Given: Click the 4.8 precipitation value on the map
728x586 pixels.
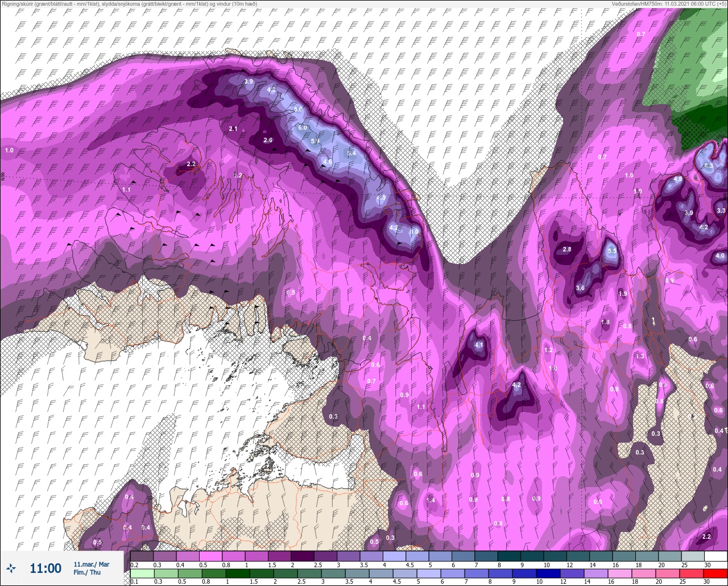Looking at the screenshot, I should click(x=678, y=179).
